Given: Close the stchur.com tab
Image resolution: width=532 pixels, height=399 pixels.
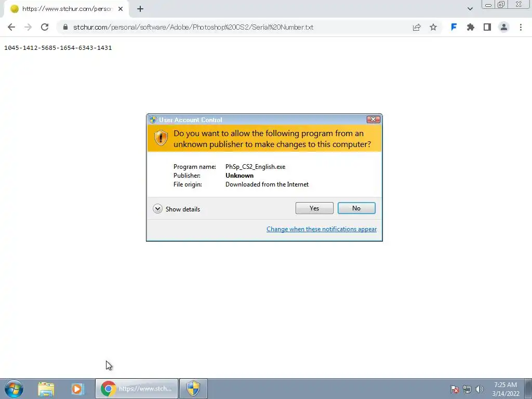Looking at the screenshot, I should (x=121, y=9).
